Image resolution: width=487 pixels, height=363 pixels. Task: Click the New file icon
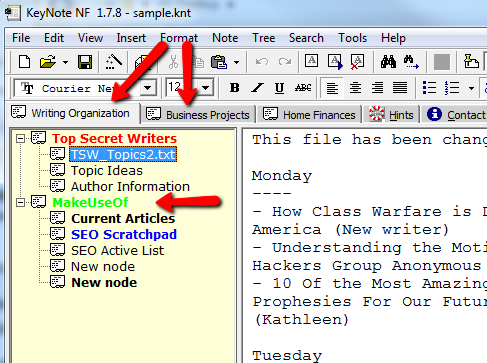click(24, 62)
